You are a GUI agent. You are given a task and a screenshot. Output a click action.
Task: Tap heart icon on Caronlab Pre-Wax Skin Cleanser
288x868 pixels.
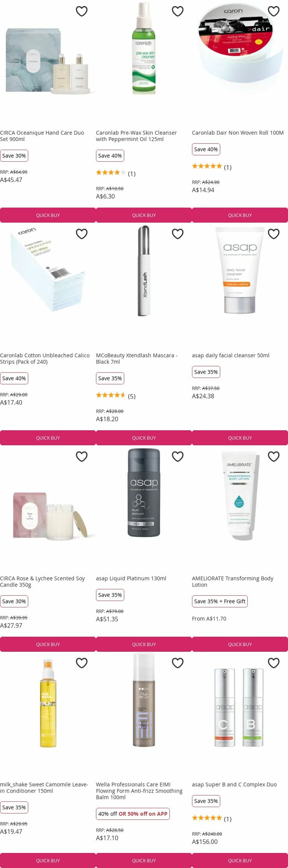178,11
